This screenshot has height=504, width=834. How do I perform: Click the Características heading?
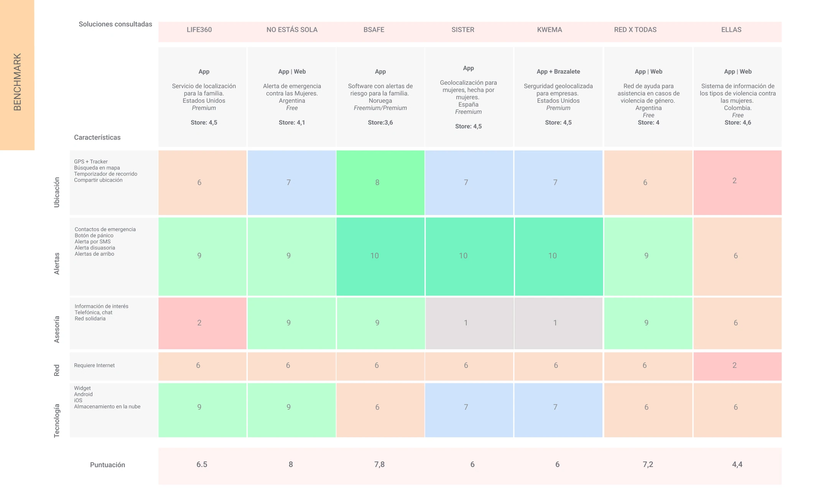pos(97,138)
